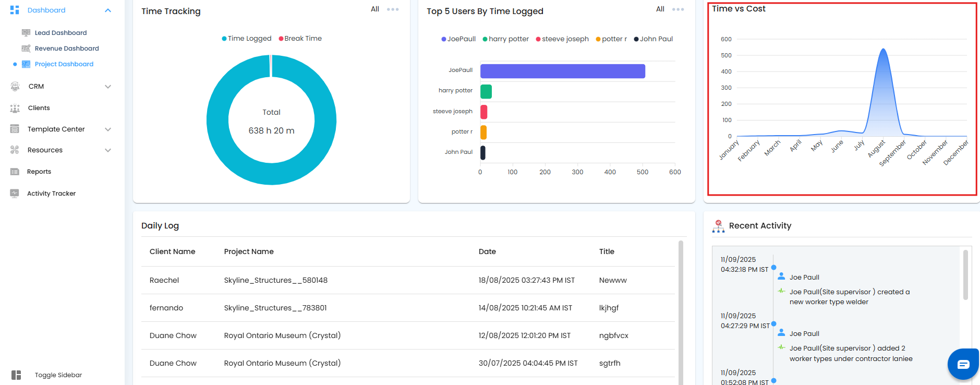The height and width of the screenshot is (385, 980).
Task: Click Raechel in Daily Log
Action: [x=164, y=280]
